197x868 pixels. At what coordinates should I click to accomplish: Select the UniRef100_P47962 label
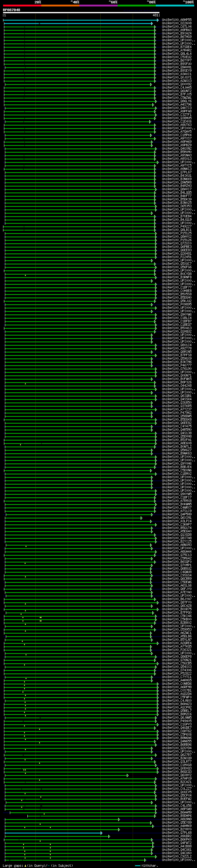pyautogui.click(x=177, y=412)
